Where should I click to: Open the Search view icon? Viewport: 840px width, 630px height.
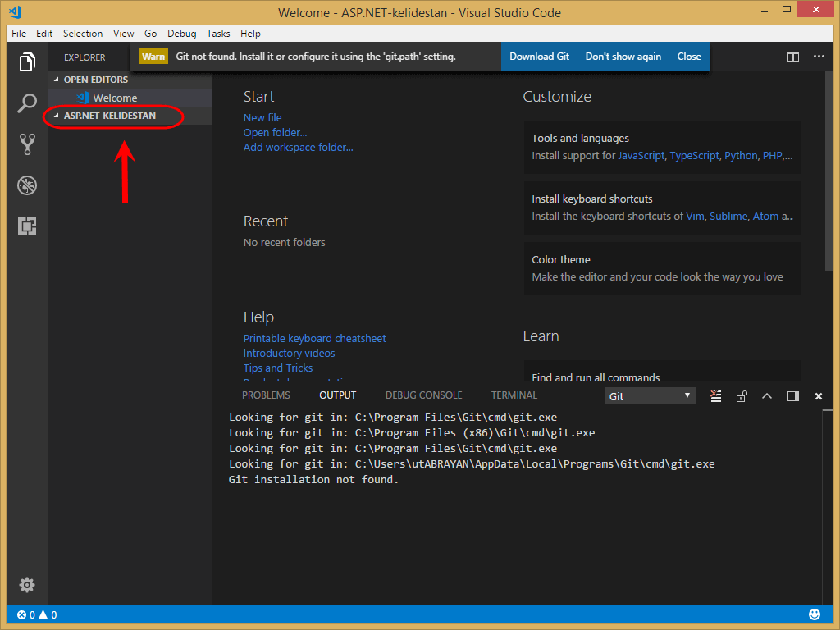click(27, 103)
